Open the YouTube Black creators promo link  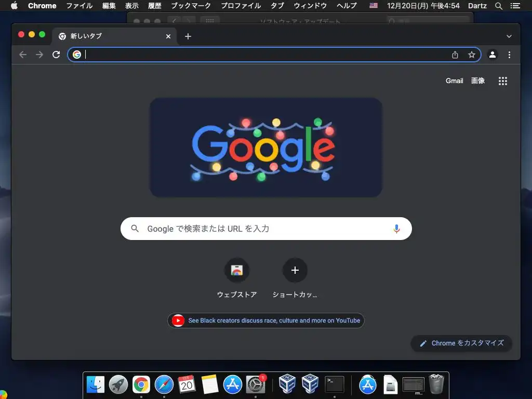(266, 320)
